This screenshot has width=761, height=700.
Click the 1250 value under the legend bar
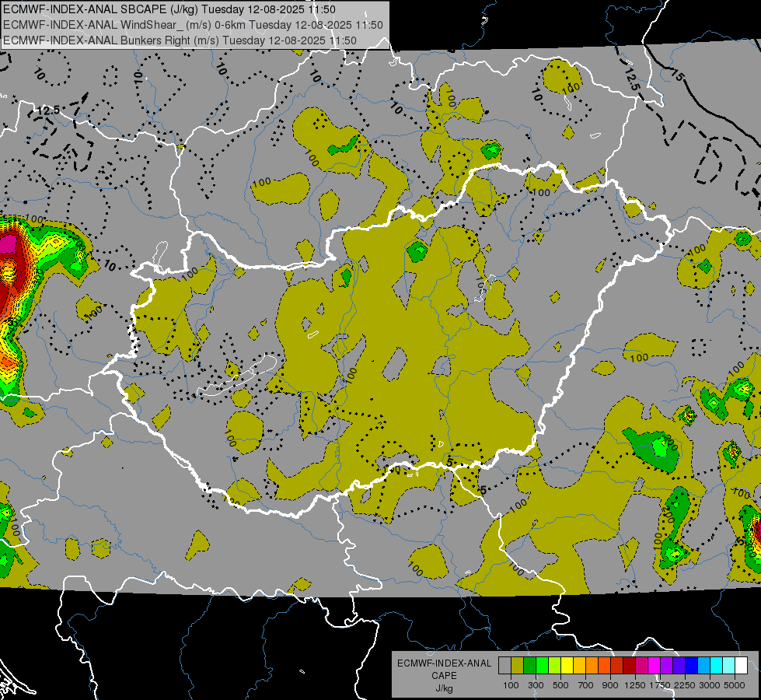pyautogui.click(x=635, y=685)
